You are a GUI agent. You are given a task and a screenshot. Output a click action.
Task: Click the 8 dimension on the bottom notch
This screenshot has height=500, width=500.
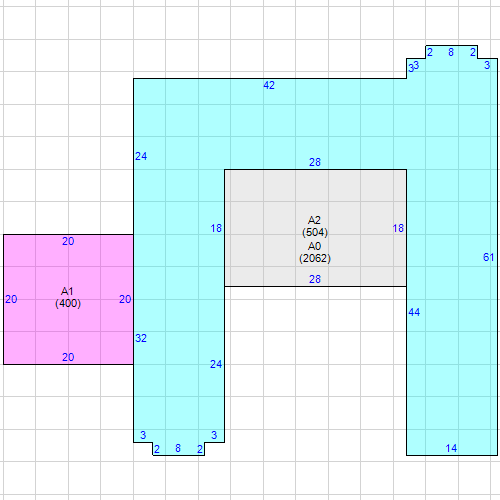178,448
